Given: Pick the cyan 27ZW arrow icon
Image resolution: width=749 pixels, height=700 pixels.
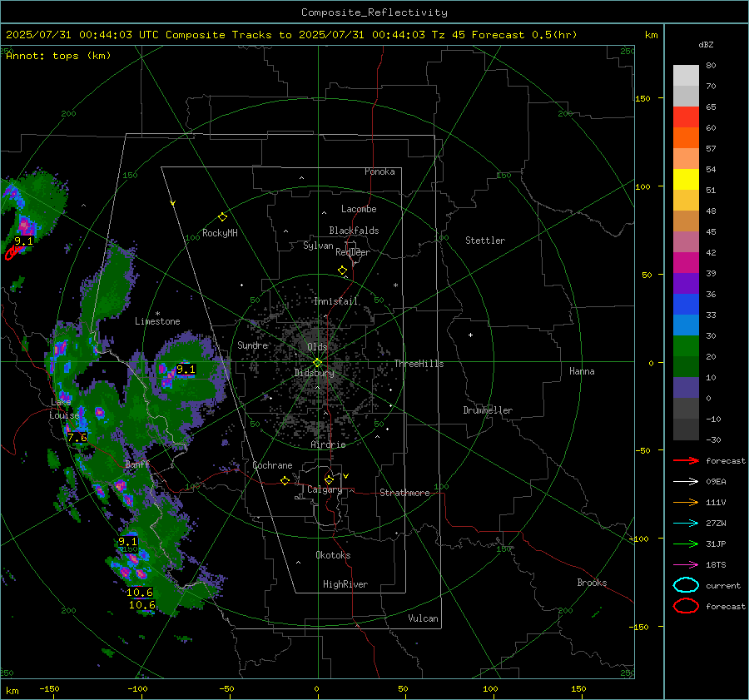Looking at the screenshot, I should point(686,524).
